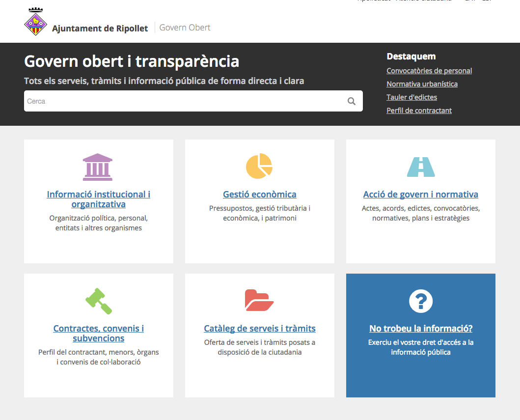Click the No trobeu la informació? link

coord(421,328)
